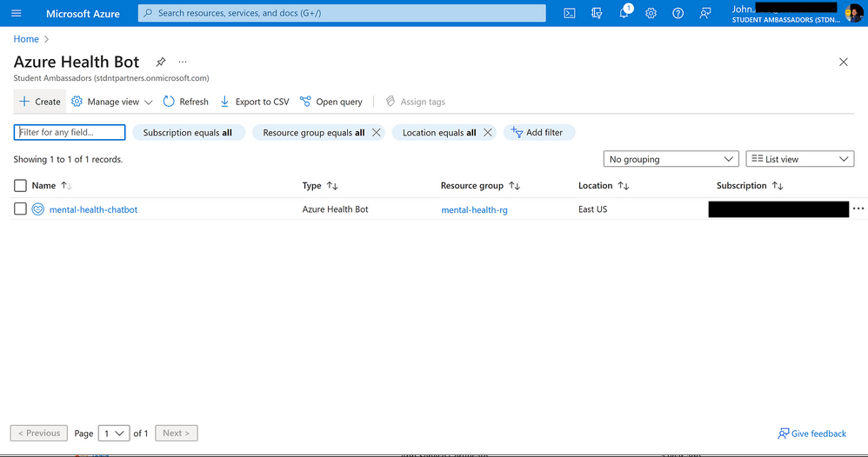Open the notifications bell
This screenshot has width=868, height=457.
(x=624, y=13)
